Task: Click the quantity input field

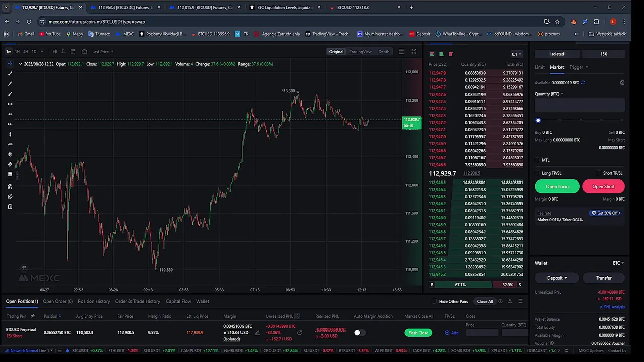Action: (x=580, y=105)
